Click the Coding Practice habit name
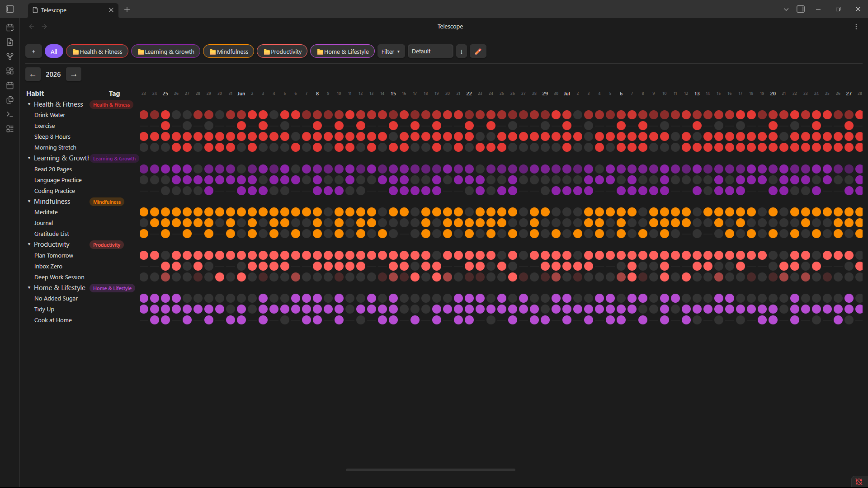This screenshot has width=868, height=488. (x=55, y=191)
